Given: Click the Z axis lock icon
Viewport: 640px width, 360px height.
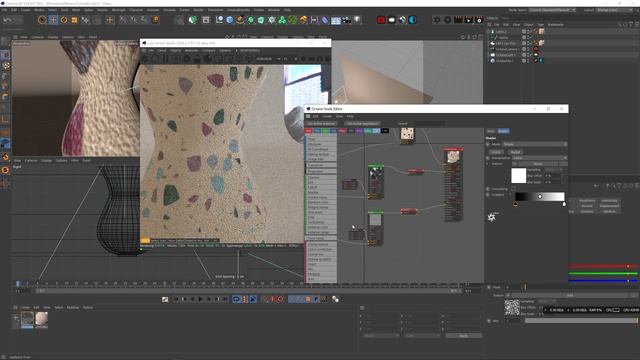Looking at the screenshot, I should point(144,20).
